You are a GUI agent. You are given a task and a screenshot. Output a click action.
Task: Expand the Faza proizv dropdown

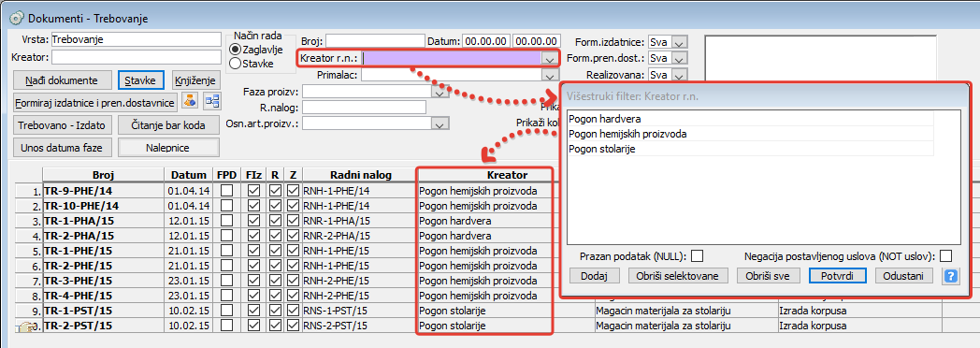tap(440, 92)
